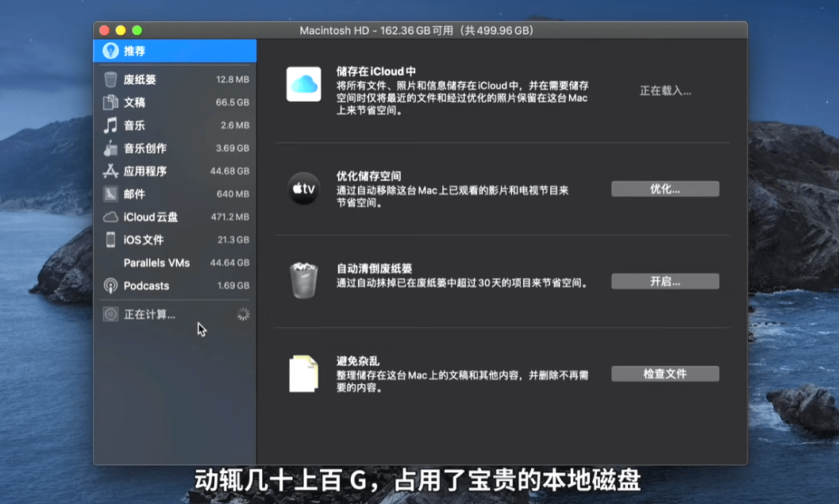Click the 正在载入... status text
The height and width of the screenshot is (504, 839).
point(665,91)
